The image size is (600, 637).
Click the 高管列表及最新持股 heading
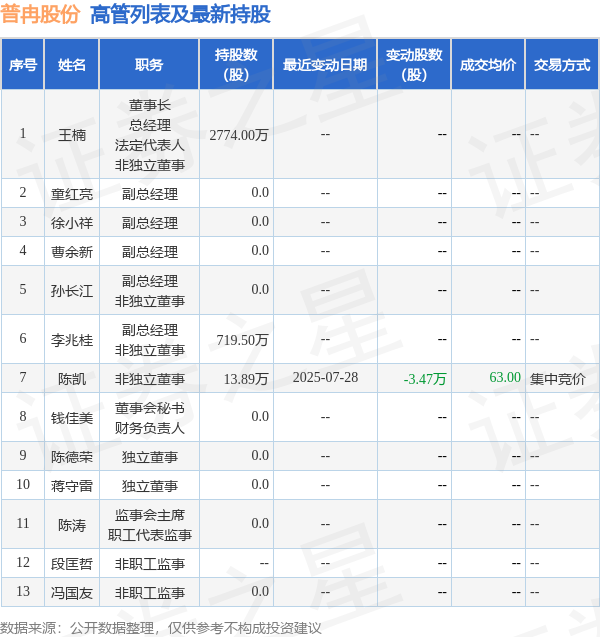click(x=180, y=15)
